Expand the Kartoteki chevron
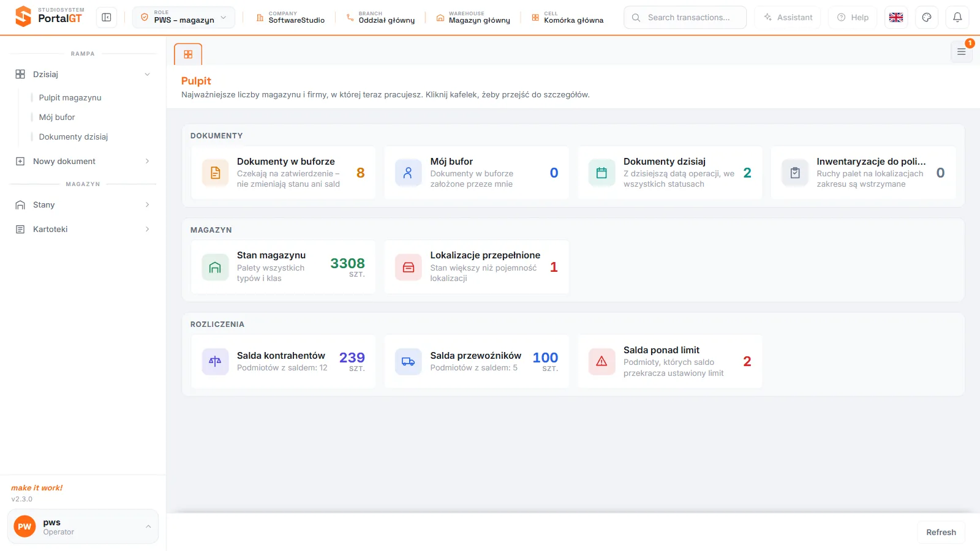980x551 pixels. click(x=147, y=229)
